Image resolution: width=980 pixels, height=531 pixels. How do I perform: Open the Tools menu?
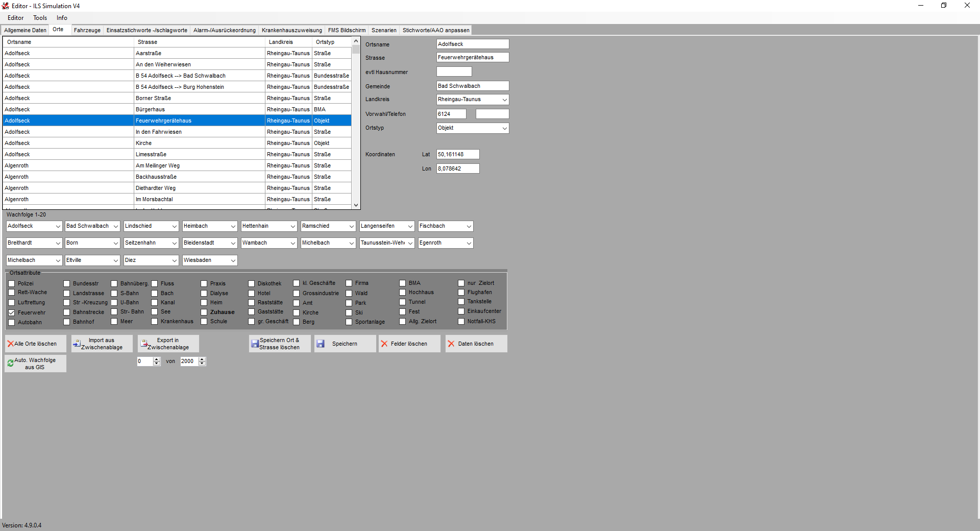coord(40,18)
